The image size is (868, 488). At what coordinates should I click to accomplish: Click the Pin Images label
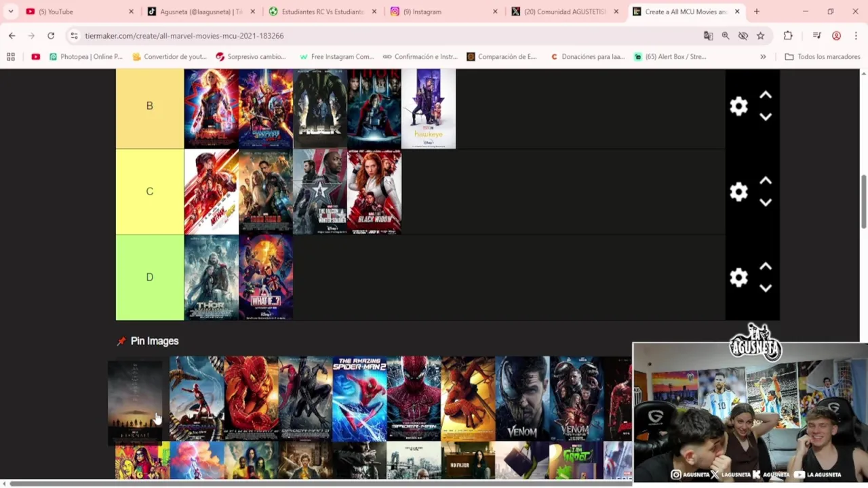click(x=155, y=341)
